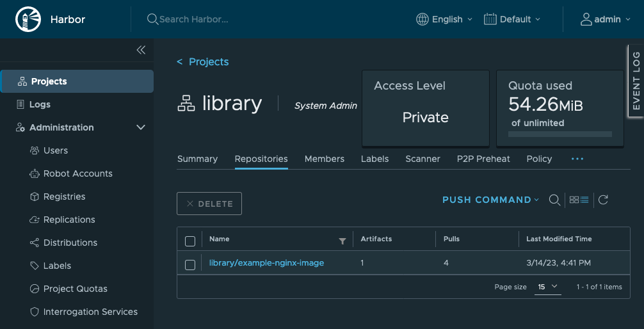The width and height of the screenshot is (644, 329).
Task: Open the page size selector
Action: tap(548, 287)
